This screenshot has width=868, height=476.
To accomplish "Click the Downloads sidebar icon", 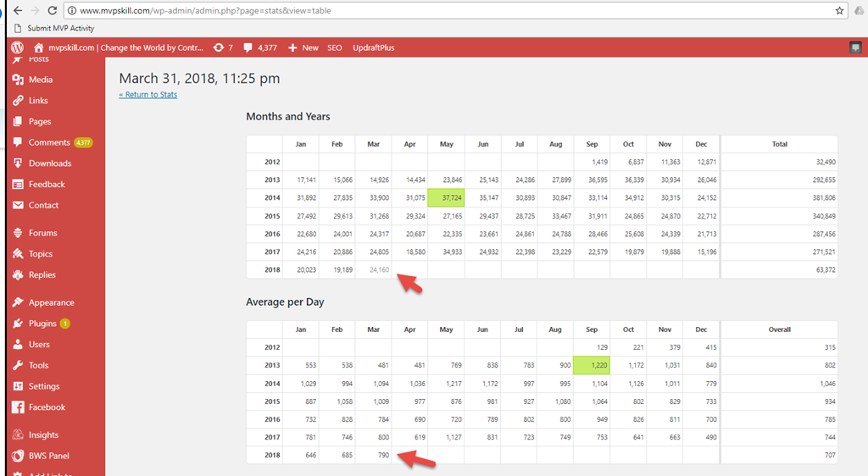I will pyautogui.click(x=18, y=163).
